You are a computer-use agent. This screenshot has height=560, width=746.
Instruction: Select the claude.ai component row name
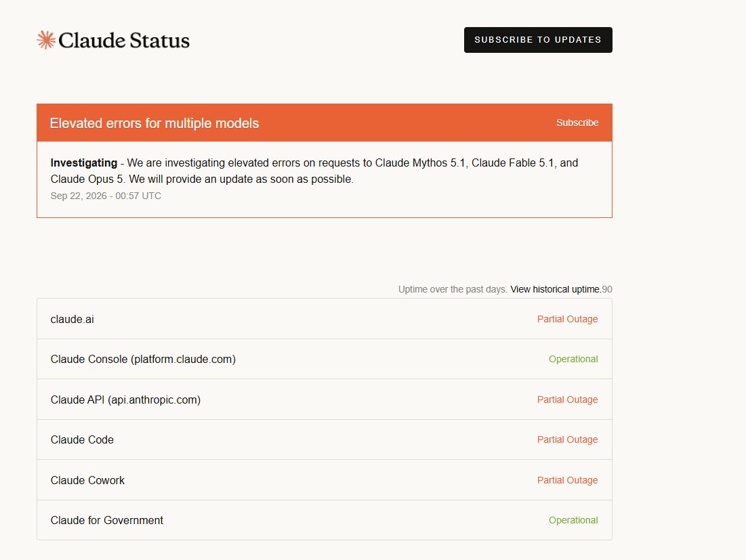pos(72,320)
